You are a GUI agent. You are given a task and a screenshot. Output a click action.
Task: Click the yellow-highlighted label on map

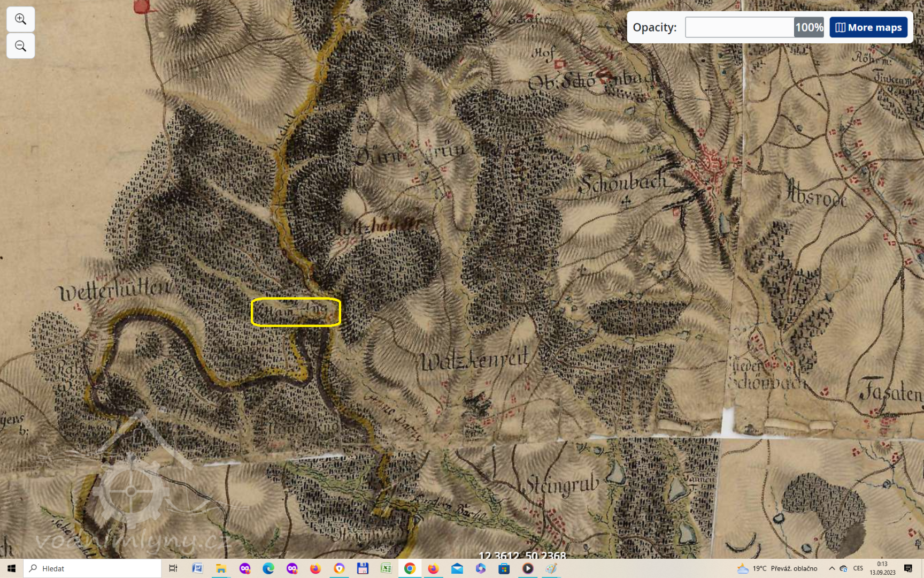[x=296, y=312]
